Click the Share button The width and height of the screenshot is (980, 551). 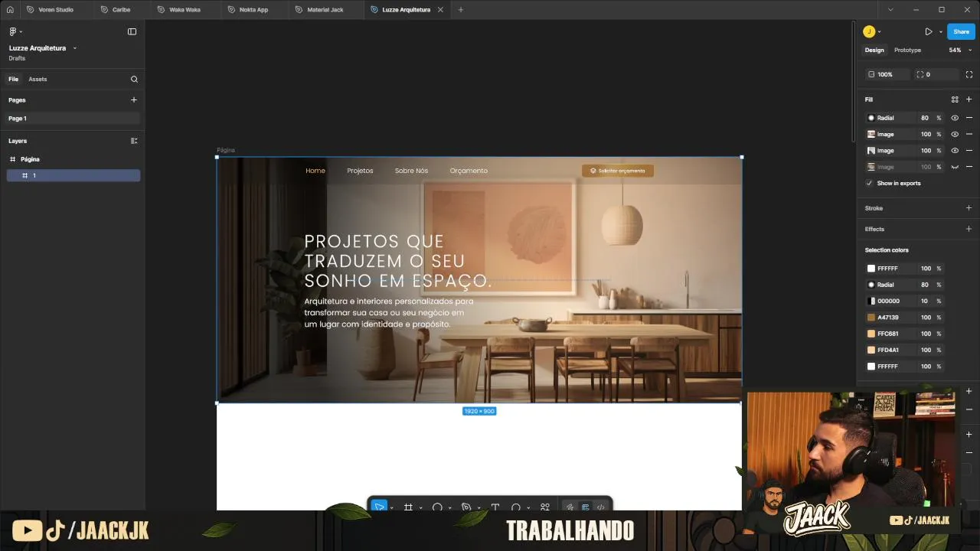click(961, 31)
